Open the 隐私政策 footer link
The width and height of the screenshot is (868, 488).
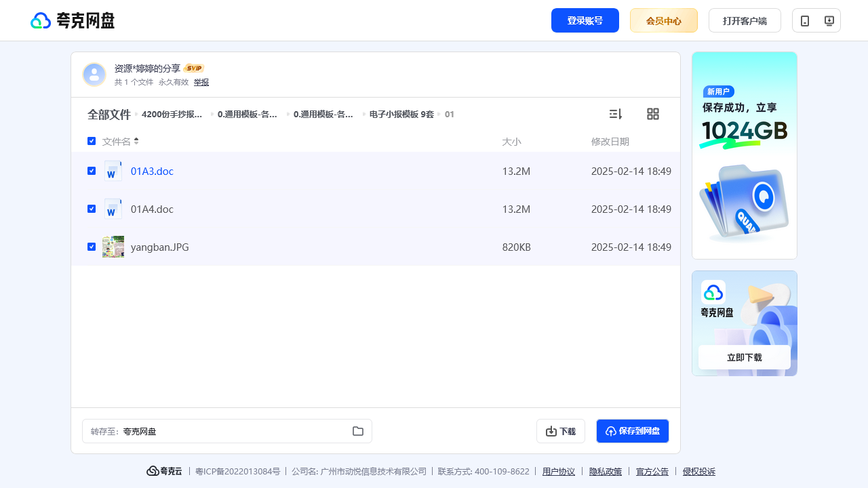pos(606,472)
